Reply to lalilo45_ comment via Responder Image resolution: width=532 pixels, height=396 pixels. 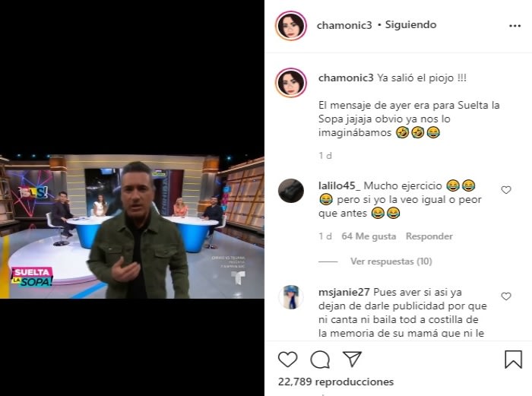point(429,236)
